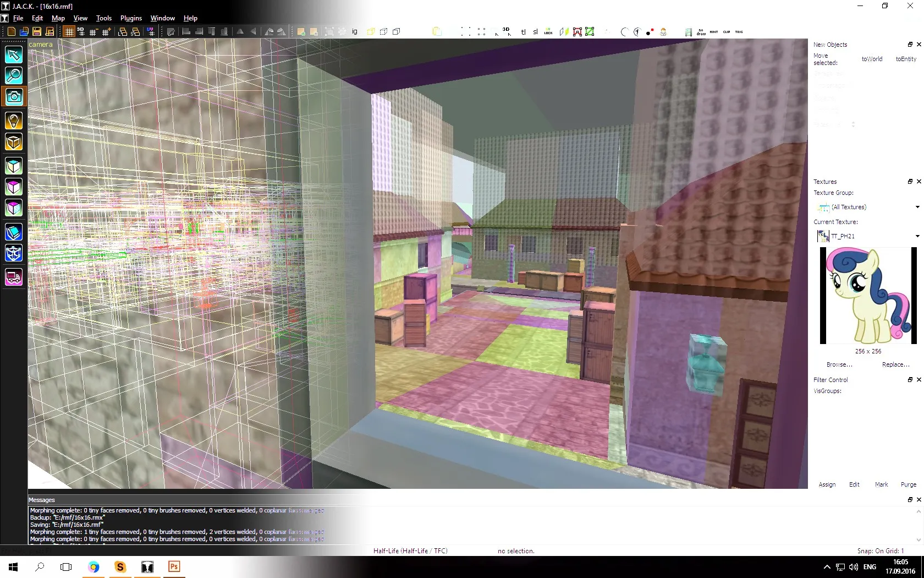Image resolution: width=924 pixels, height=578 pixels.
Task: Activate the Vertex manipulation tool
Action: (x=14, y=253)
